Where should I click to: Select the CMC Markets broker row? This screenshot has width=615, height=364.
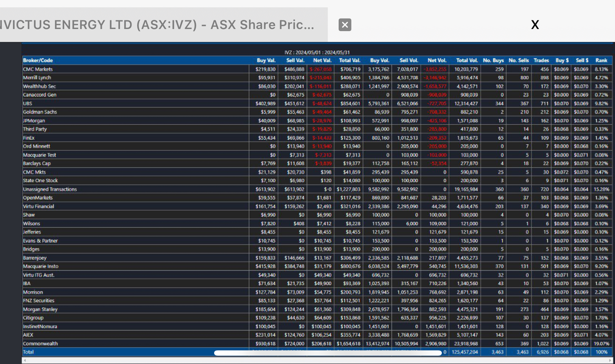click(317, 69)
